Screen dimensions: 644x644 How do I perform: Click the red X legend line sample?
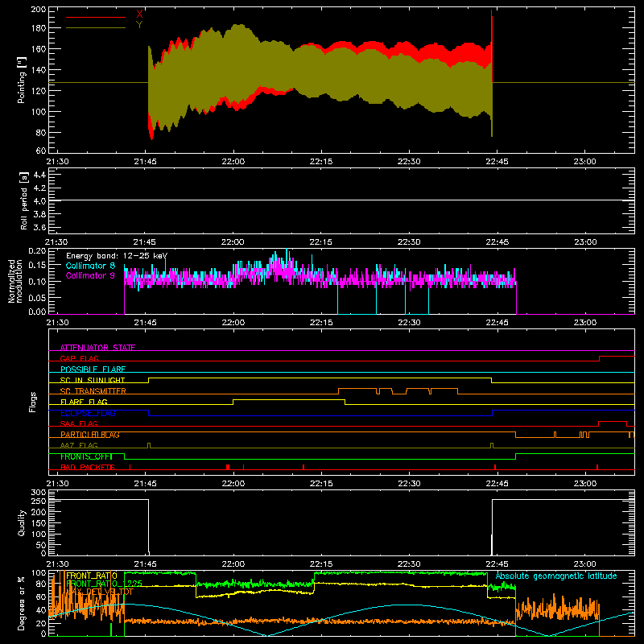(96, 17)
